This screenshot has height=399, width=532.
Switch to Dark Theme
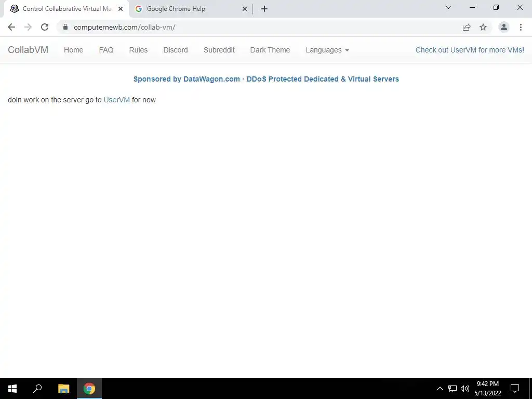pyautogui.click(x=270, y=50)
